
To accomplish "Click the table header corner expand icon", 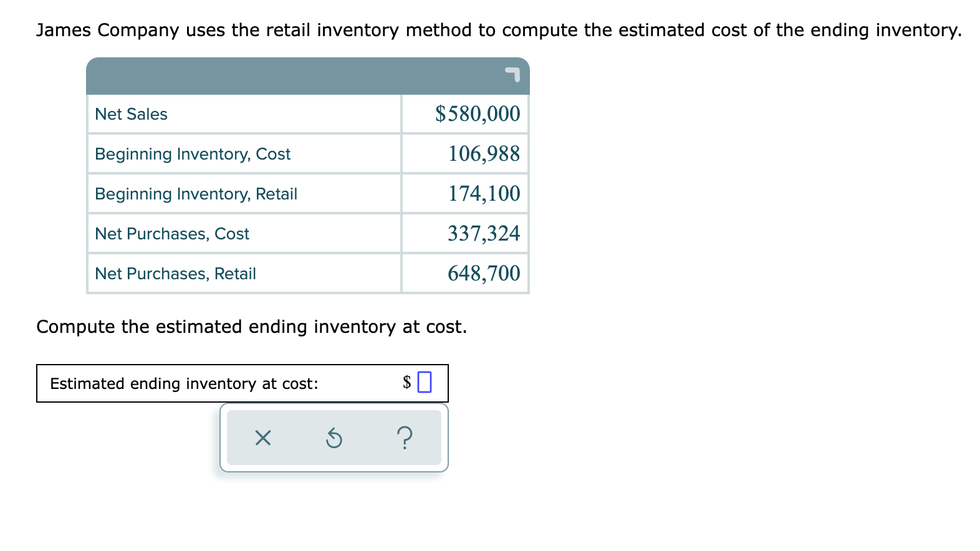I will click(x=512, y=74).
